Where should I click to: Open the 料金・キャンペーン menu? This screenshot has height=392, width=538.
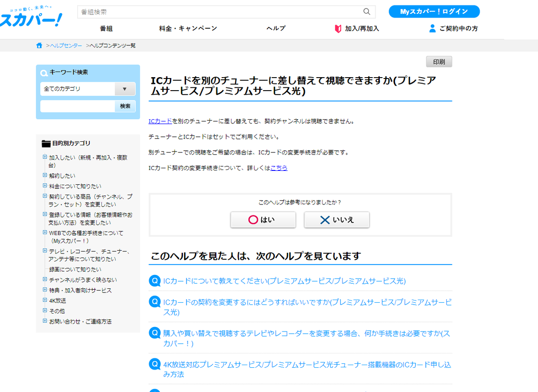tap(188, 28)
